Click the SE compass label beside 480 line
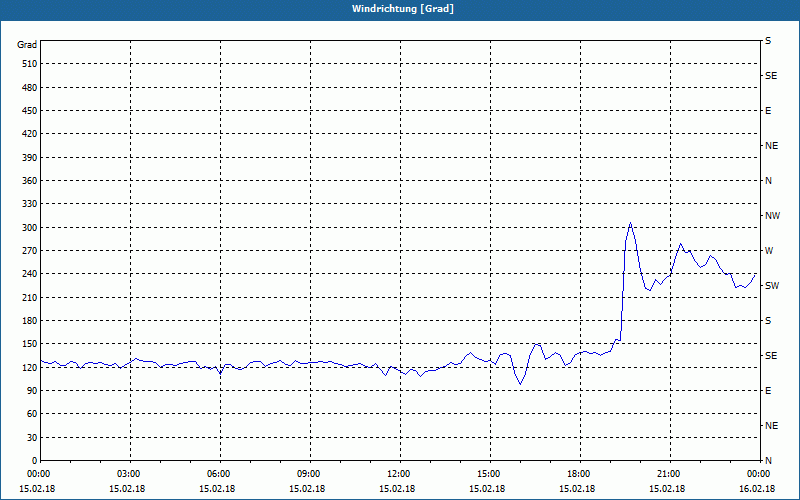This screenshot has width=800, height=500. (x=771, y=76)
